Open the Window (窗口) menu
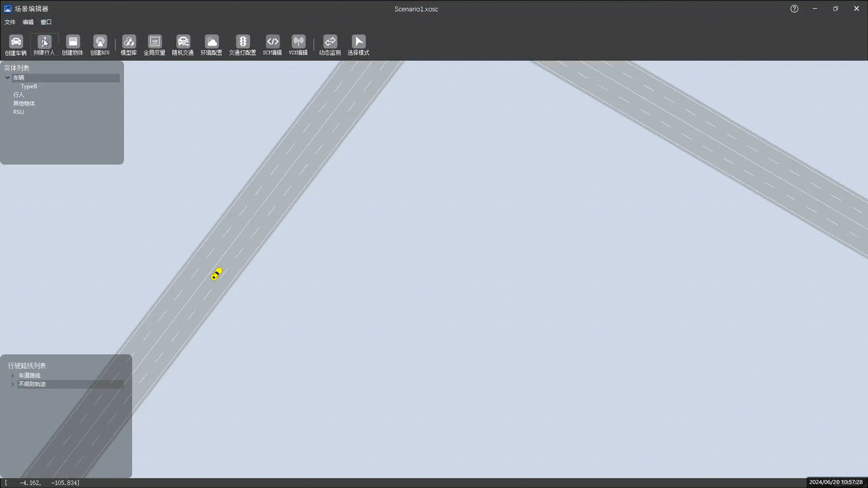 pyautogui.click(x=46, y=22)
